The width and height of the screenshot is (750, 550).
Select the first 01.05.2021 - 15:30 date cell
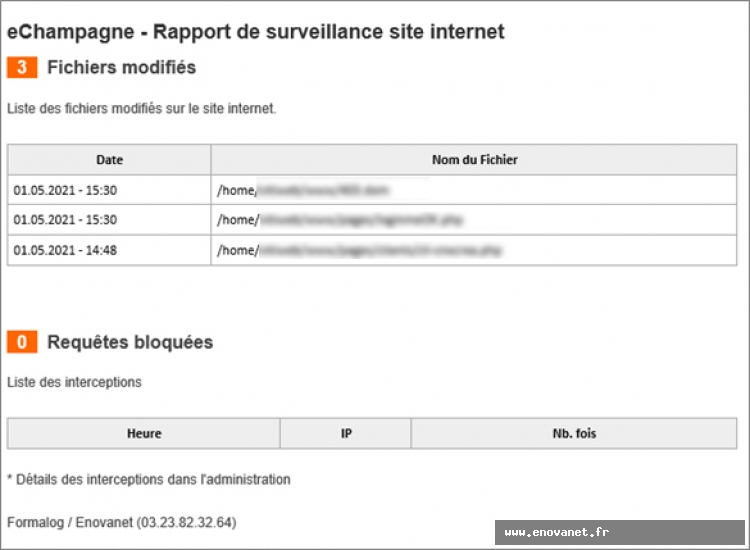[65, 190]
